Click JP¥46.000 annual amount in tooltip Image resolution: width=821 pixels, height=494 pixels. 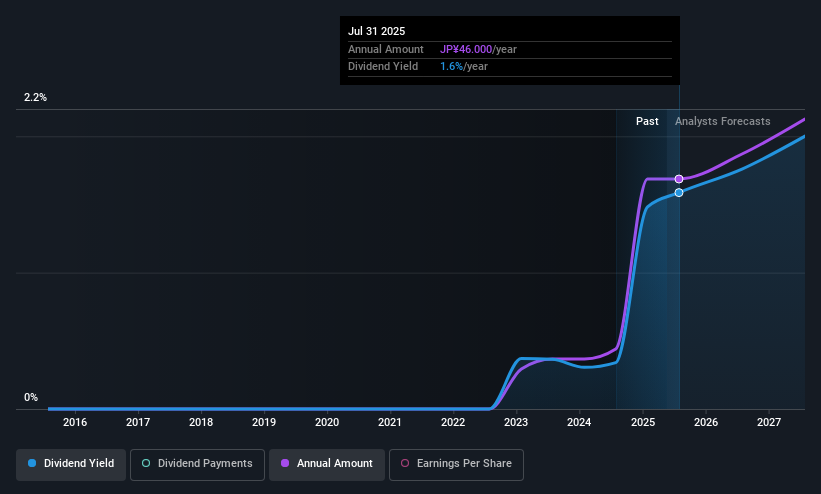tap(466, 49)
